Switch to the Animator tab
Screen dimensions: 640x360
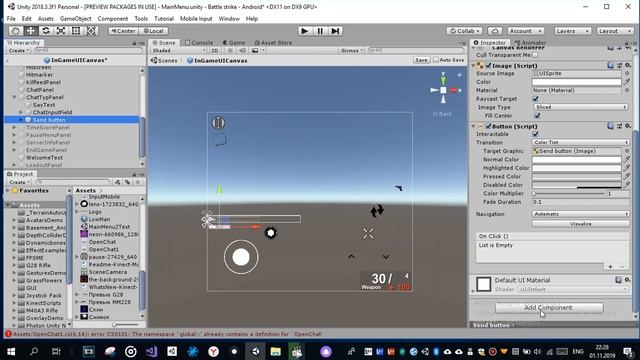click(530, 43)
